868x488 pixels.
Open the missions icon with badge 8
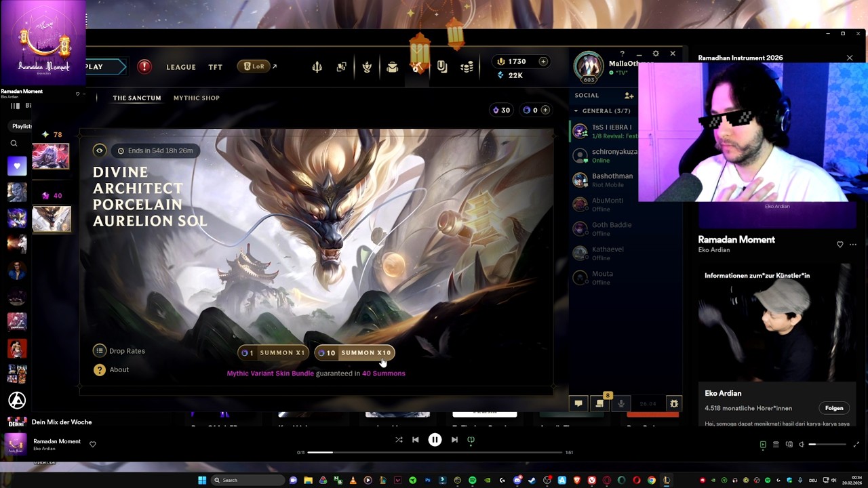599,403
